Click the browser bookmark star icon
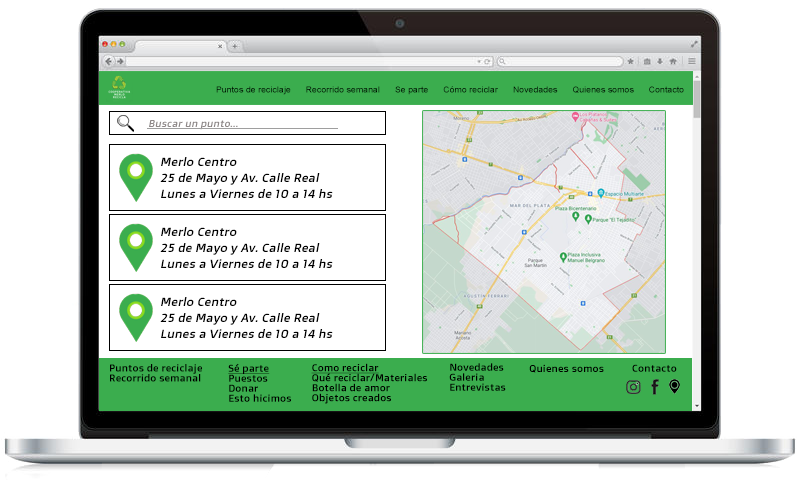Viewport: 800px width, 487px height. [630, 61]
